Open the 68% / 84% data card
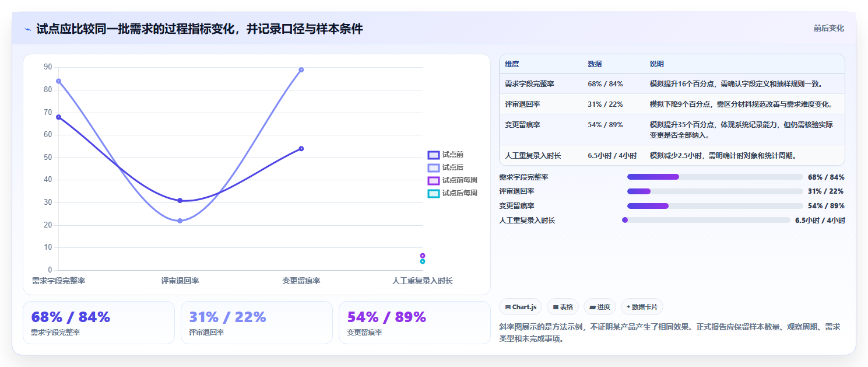This screenshot has height=367, width=868. coord(99,323)
